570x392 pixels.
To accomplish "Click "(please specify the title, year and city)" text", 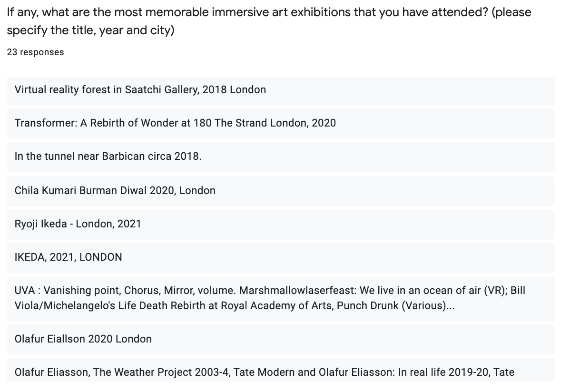I will point(269,21).
